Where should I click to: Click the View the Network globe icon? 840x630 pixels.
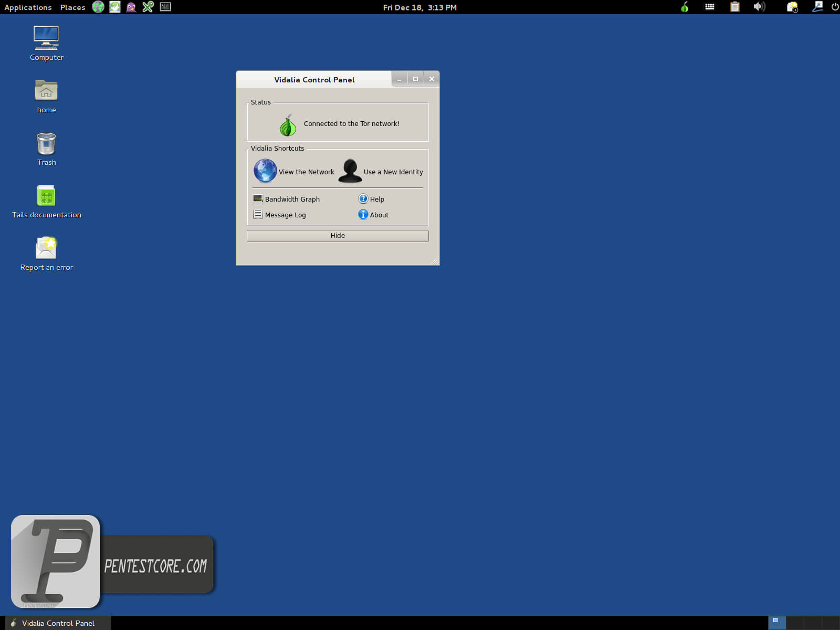coord(265,171)
